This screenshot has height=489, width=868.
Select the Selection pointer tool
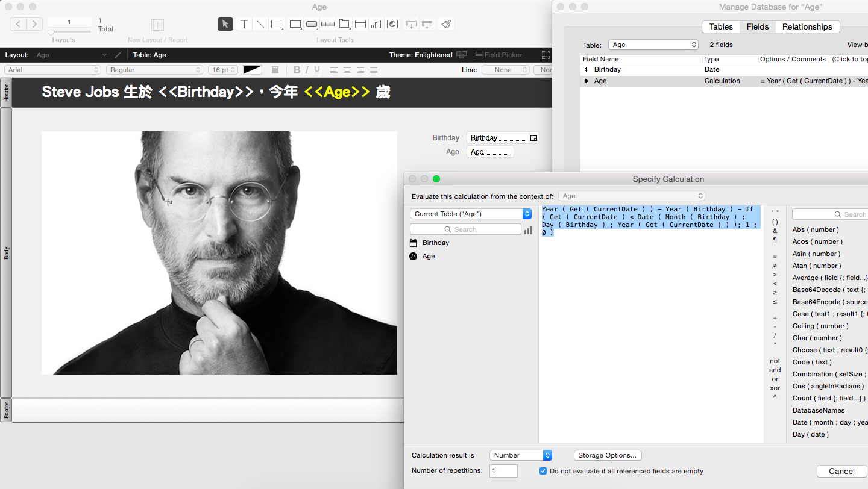tap(225, 24)
